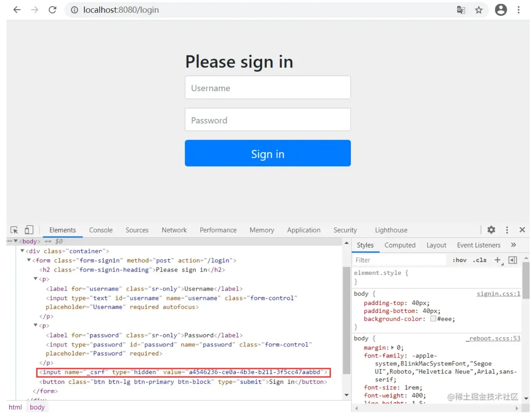532x418 pixels.
Task: Click the blue Sign in button
Action: [x=268, y=153]
